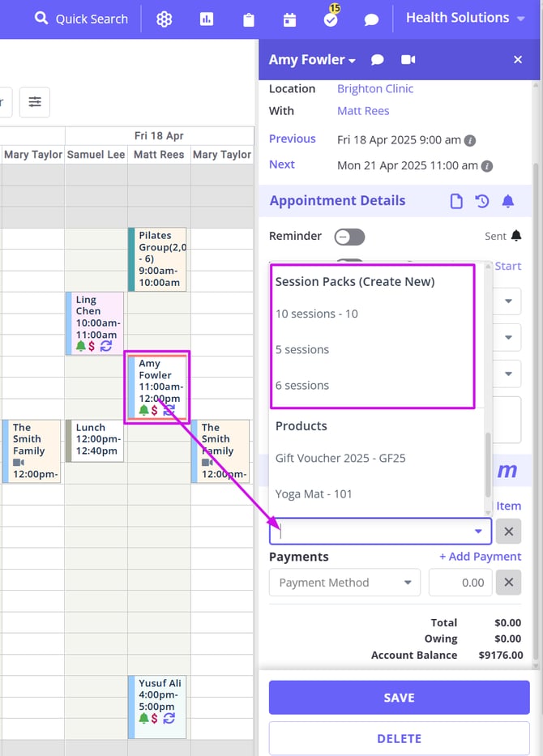Click the Add Payment link

480,557
